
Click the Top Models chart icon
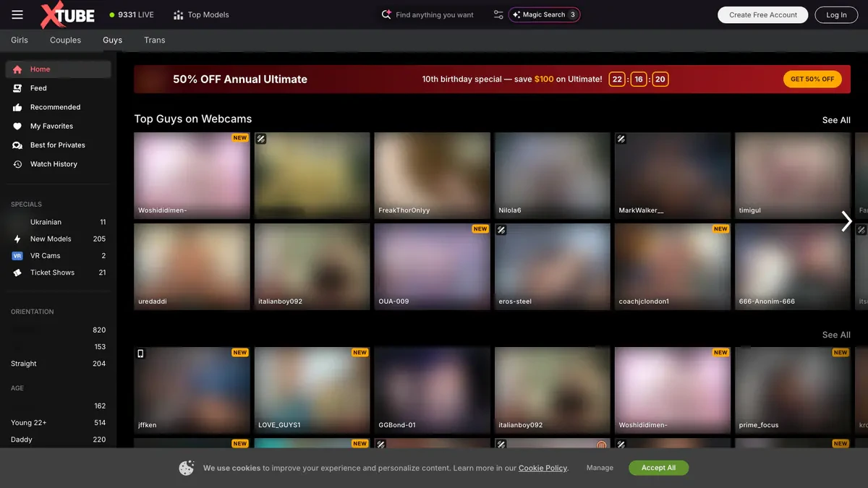pyautogui.click(x=179, y=14)
